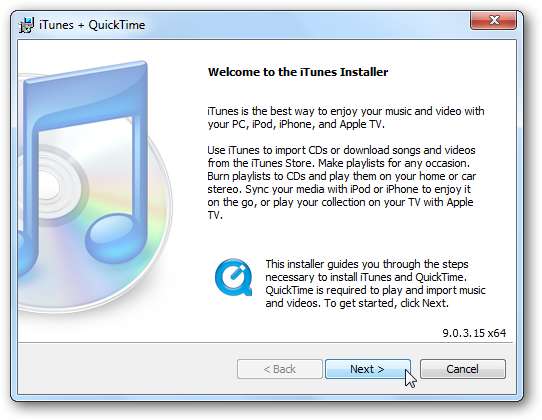
Task: Click the grayed-out < Back button
Action: 280,369
